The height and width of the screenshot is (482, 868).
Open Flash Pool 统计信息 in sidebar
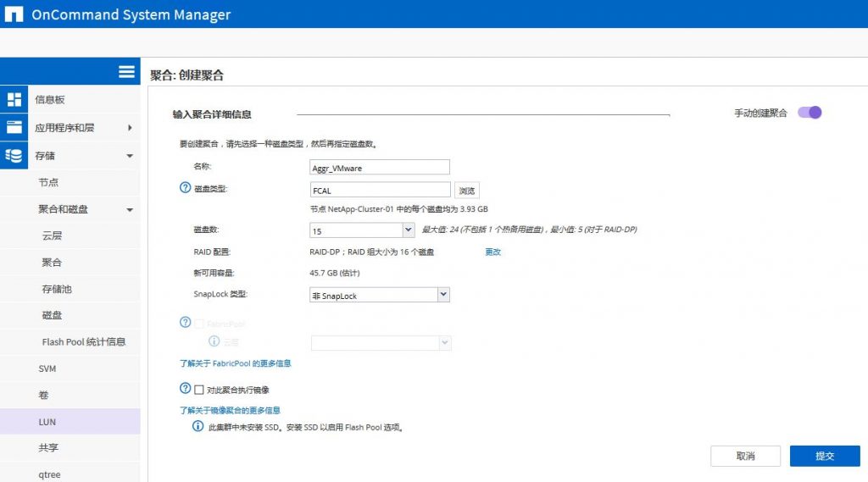pos(84,342)
